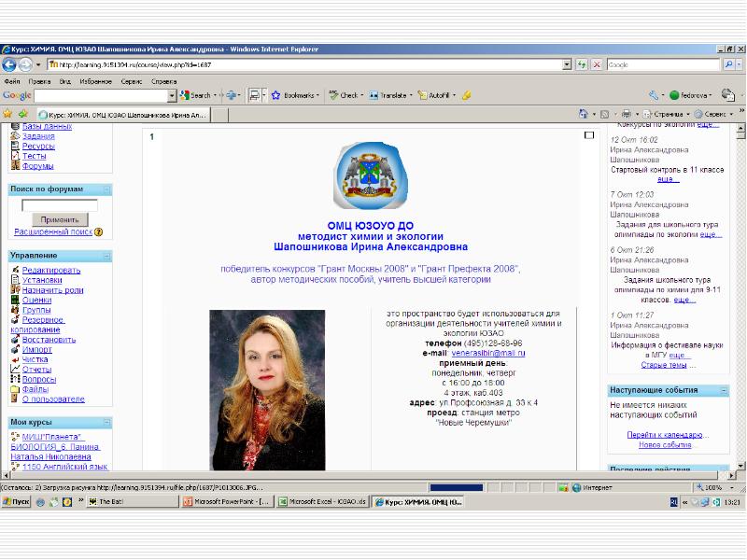Click the Отчеты reports chart icon

coord(16,370)
